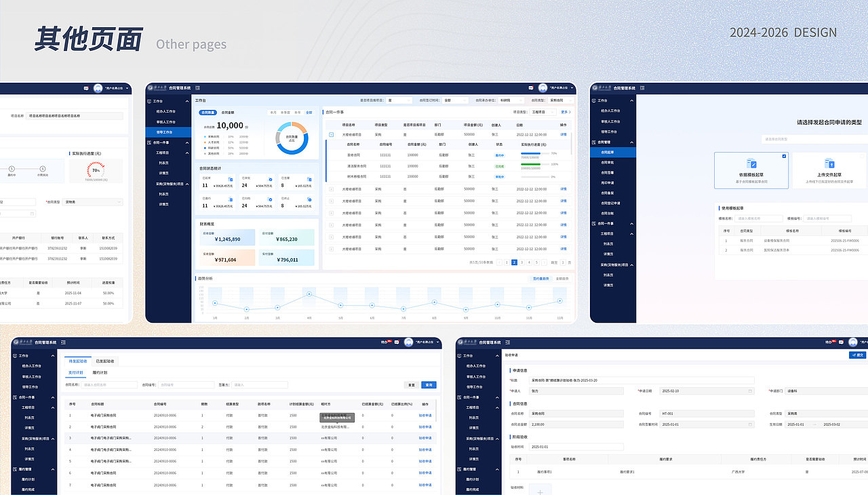Click the 已起草 status card icon
Image resolution: width=868 pixels, height=495 pixels.
pyautogui.click(x=231, y=179)
